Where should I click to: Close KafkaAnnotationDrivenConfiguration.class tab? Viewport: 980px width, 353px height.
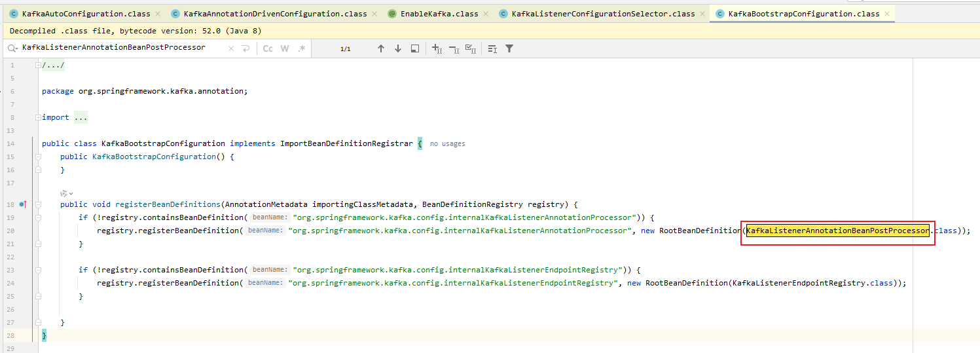tap(374, 14)
